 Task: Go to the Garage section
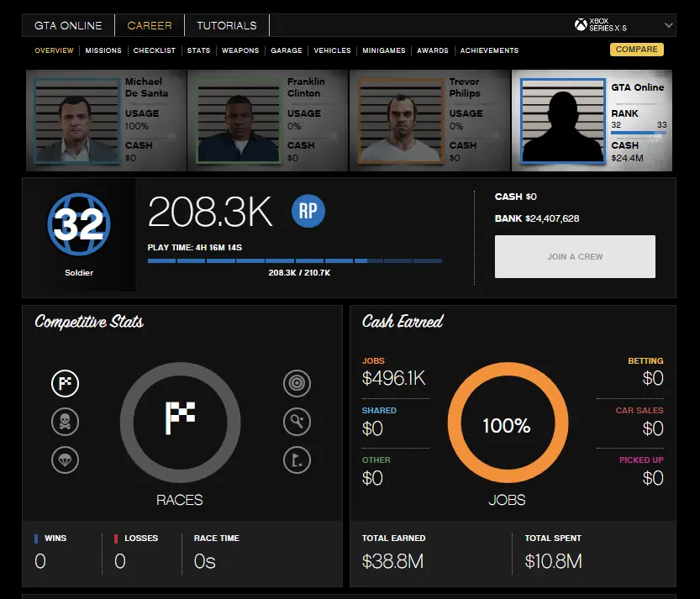(287, 50)
